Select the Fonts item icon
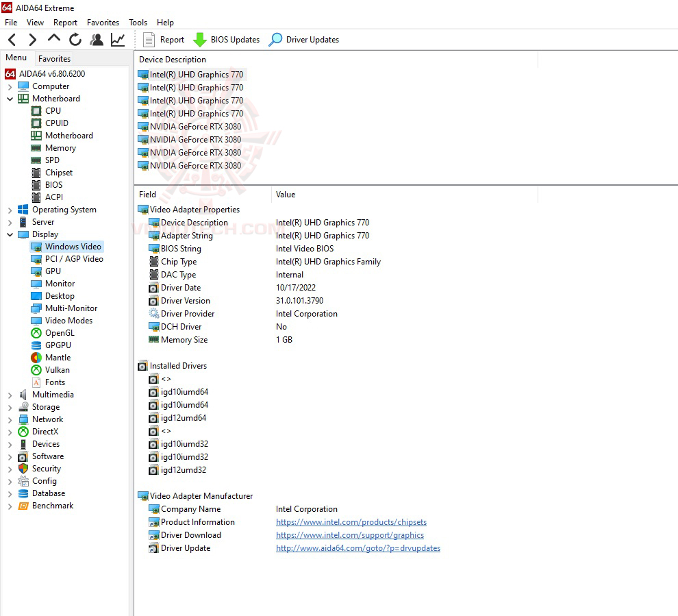This screenshot has width=678, height=616. pos(36,382)
